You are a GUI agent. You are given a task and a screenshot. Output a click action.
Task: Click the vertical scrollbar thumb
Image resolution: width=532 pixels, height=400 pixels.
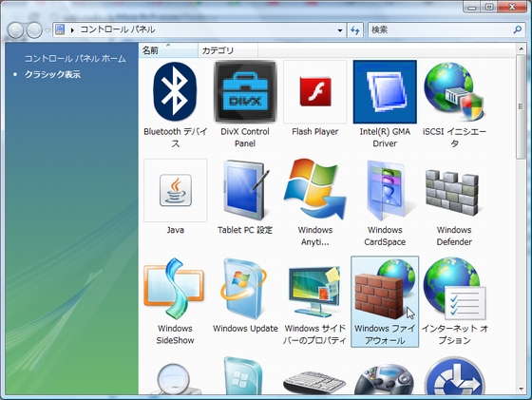pos(521,106)
